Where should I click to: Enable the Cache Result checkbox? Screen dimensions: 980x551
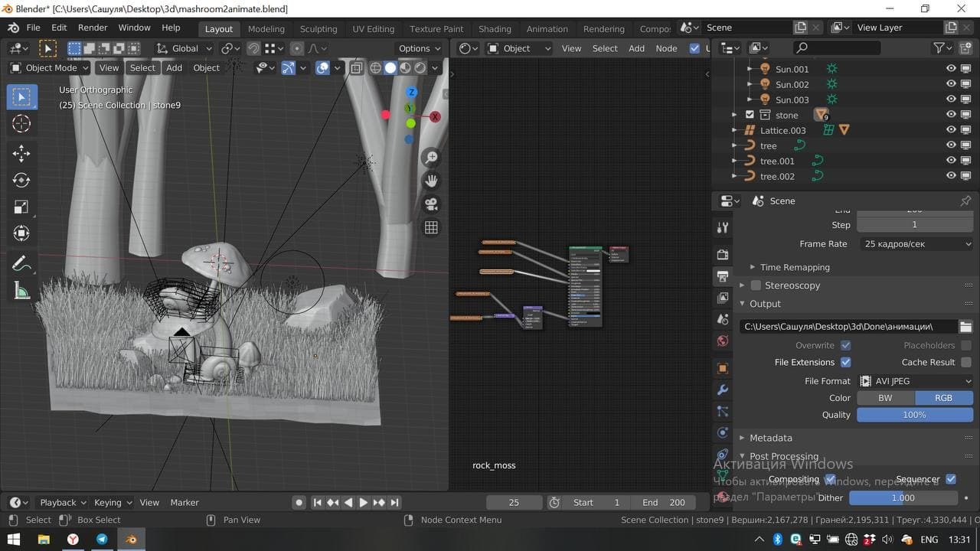(x=966, y=362)
